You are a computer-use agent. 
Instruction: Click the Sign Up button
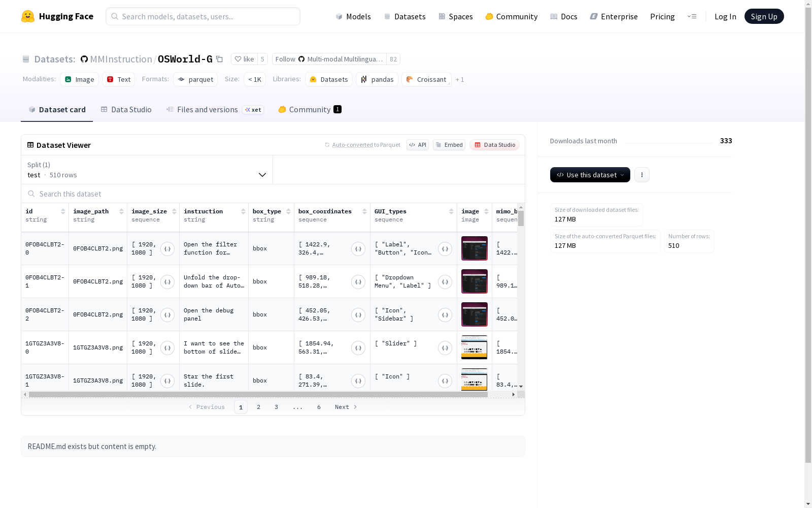[x=764, y=16]
